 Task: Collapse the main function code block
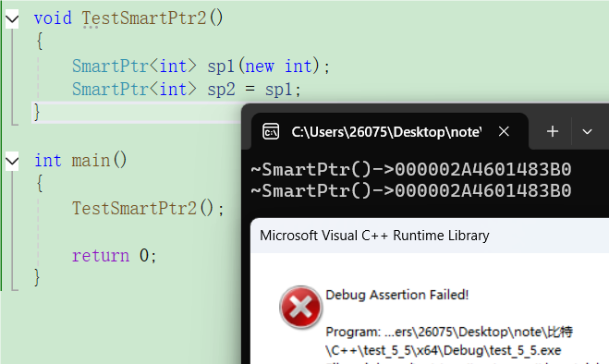12,161
